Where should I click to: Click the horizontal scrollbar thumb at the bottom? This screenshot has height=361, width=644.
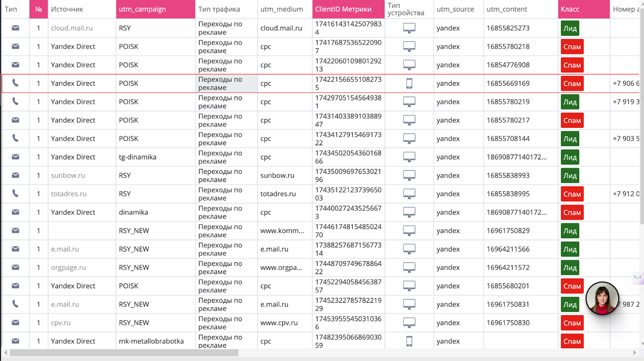click(124, 353)
